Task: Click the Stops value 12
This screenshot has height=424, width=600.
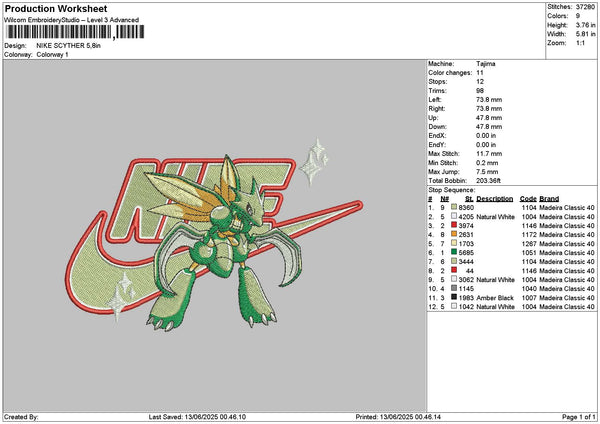Action: (480, 82)
